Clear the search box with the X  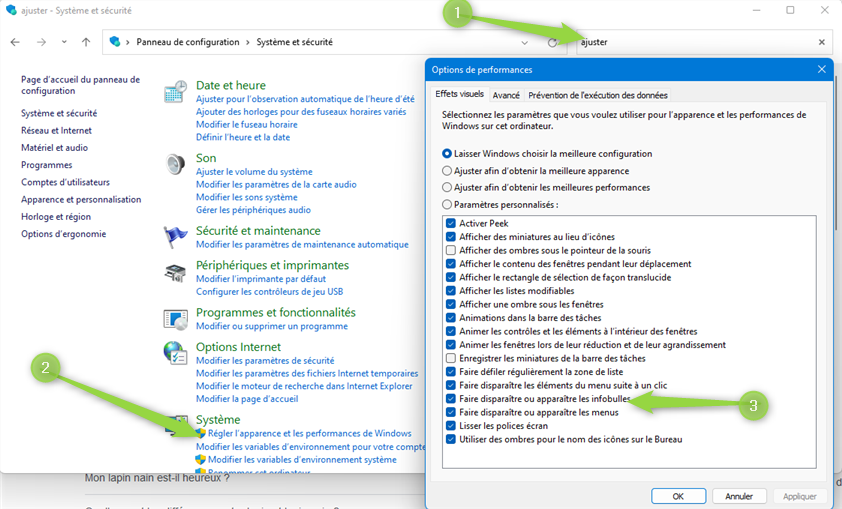click(822, 42)
